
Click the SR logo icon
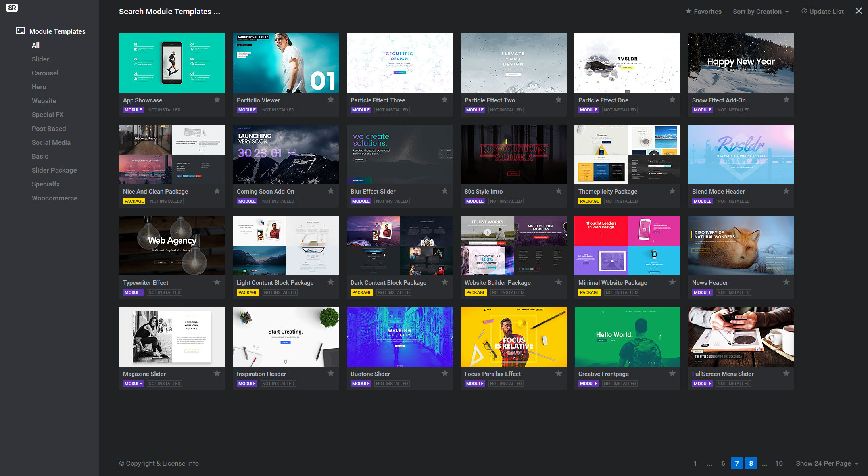[x=12, y=8]
